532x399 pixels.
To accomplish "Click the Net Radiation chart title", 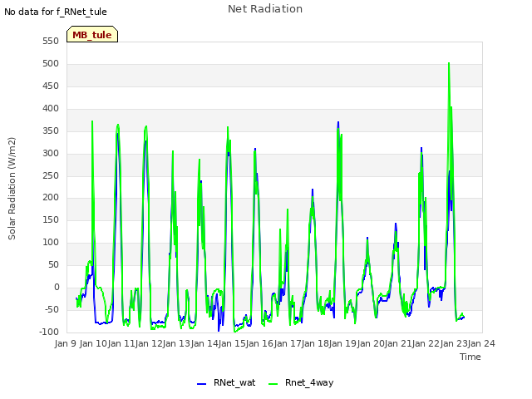I will (x=265, y=9).
